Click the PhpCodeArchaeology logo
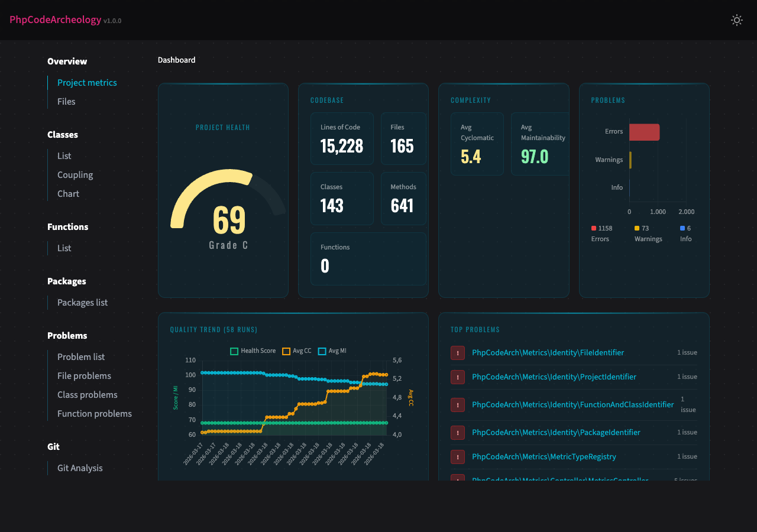757x532 pixels. (x=55, y=20)
